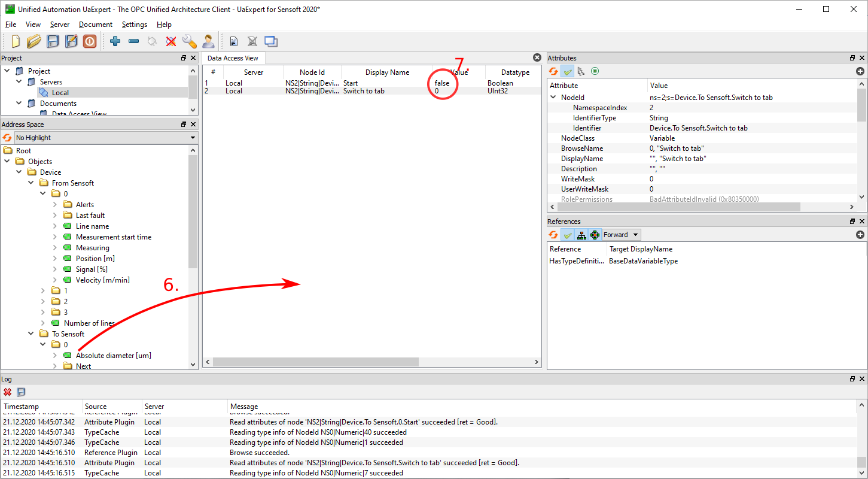
Task: Open the View menu
Action: coord(33,25)
